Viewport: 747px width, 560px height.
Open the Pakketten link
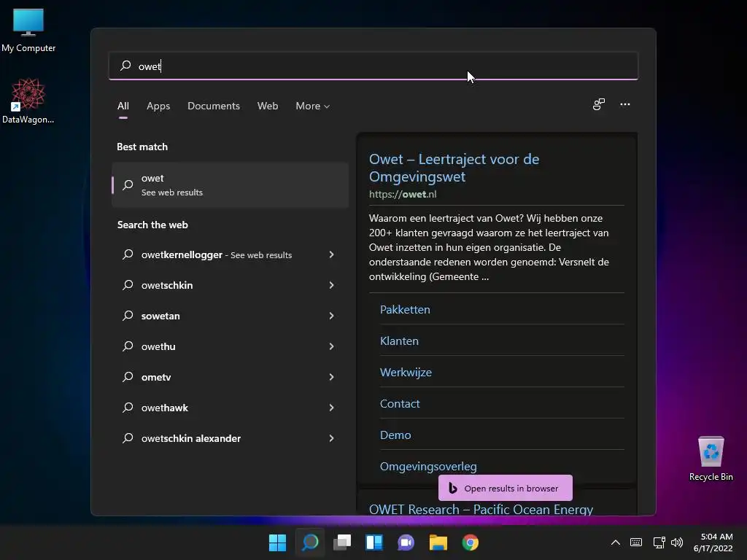(405, 309)
